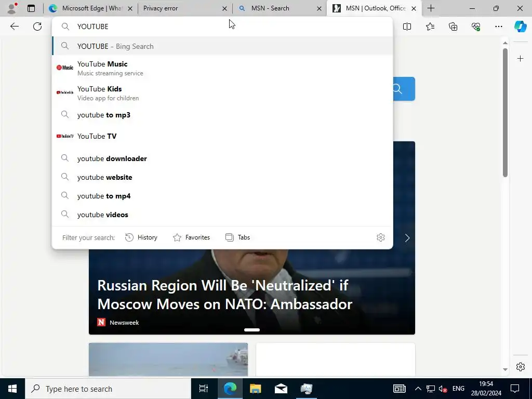Image resolution: width=532 pixels, height=399 pixels.
Task: Close the MSN - Search tab
Action: (320, 8)
